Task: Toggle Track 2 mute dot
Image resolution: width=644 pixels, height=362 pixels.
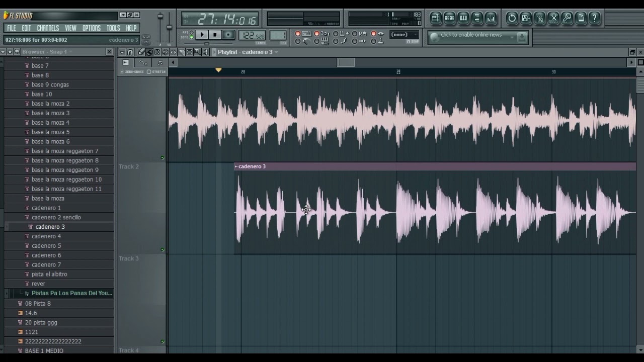Action: pos(162,249)
